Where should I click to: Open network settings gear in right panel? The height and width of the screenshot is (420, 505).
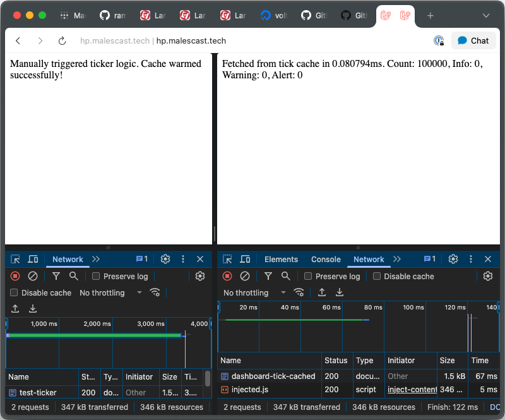pos(488,276)
